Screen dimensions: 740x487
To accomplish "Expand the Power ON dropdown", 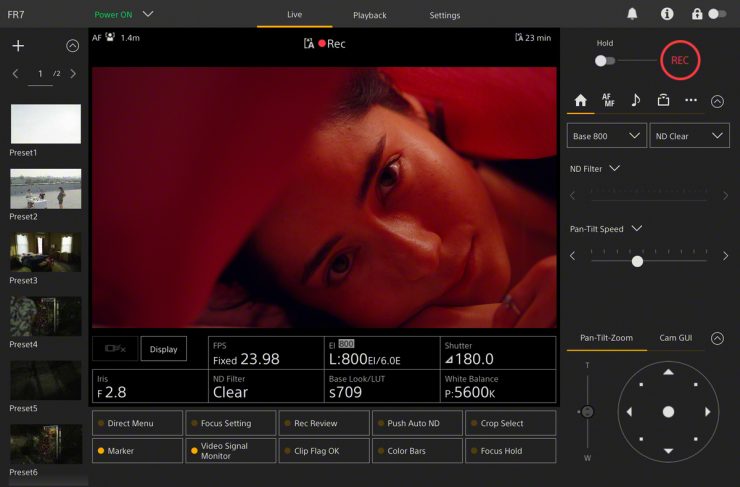I will (x=147, y=14).
